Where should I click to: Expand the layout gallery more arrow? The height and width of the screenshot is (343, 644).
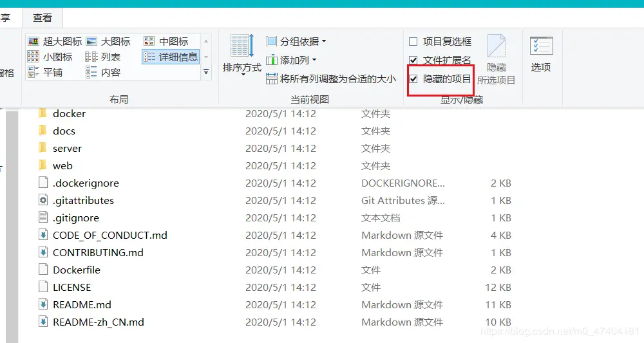206,71
